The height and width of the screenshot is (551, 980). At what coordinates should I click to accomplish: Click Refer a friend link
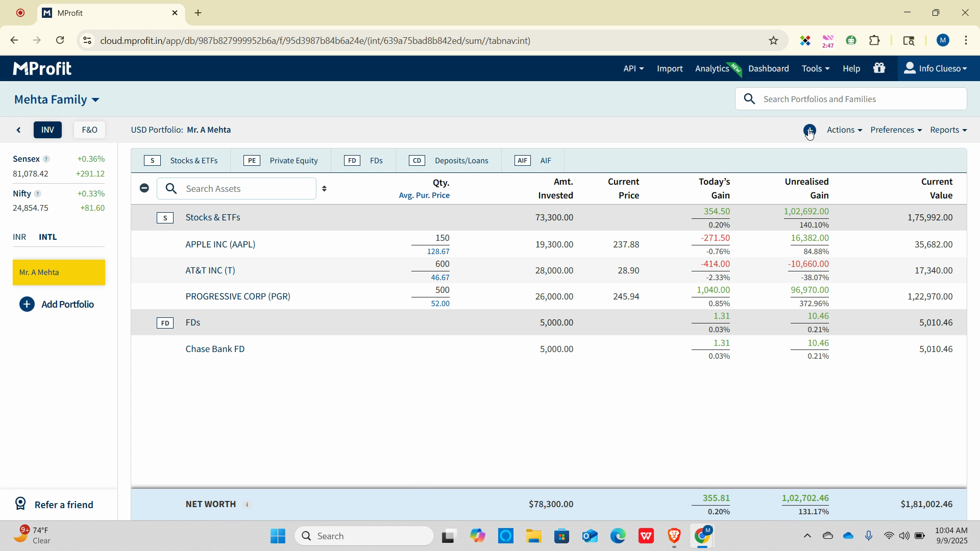point(63,505)
